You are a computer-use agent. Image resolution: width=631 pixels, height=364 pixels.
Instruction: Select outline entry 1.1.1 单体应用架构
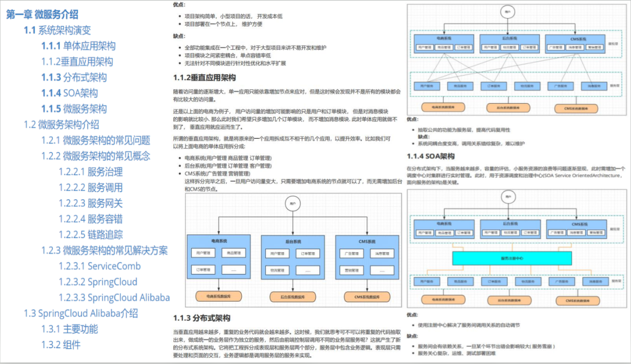coord(78,46)
